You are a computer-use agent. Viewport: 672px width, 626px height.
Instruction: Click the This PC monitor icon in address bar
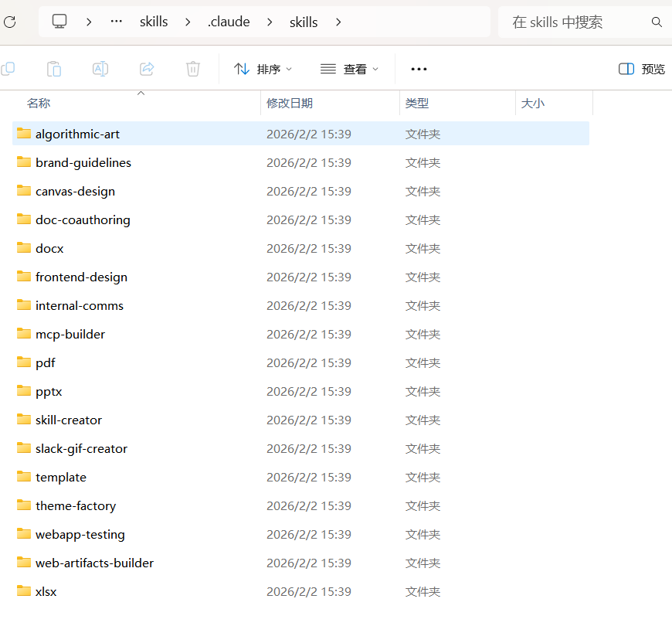click(x=59, y=22)
